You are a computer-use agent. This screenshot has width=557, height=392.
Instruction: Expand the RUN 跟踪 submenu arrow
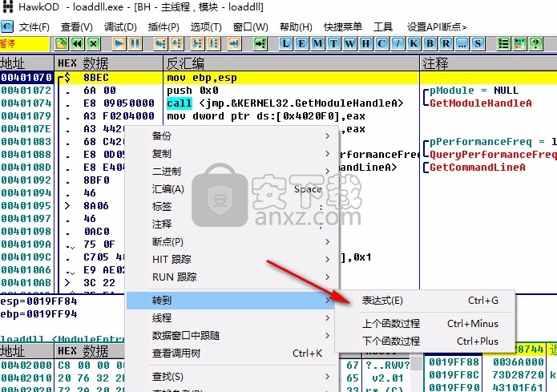(x=328, y=277)
